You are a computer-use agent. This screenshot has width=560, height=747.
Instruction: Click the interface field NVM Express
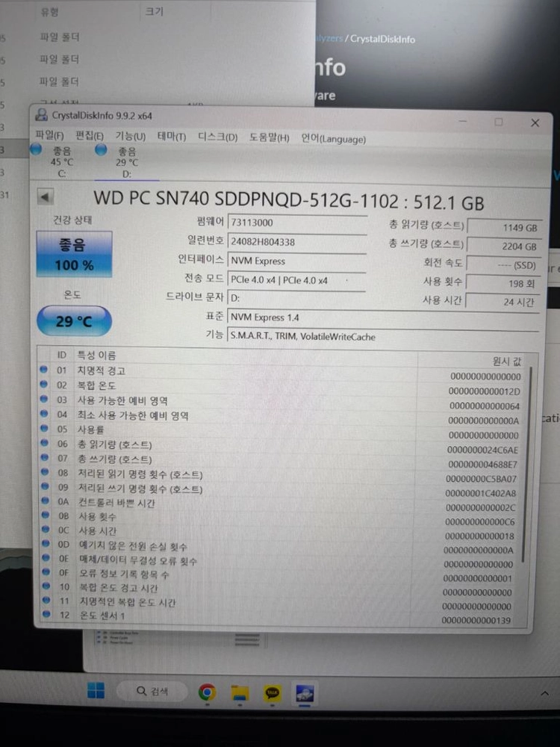click(x=297, y=261)
